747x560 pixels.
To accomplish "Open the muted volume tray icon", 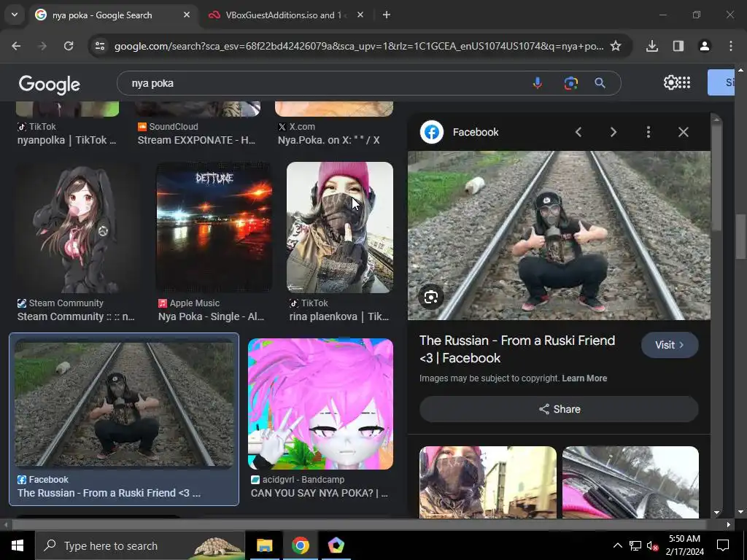I will coord(653,545).
